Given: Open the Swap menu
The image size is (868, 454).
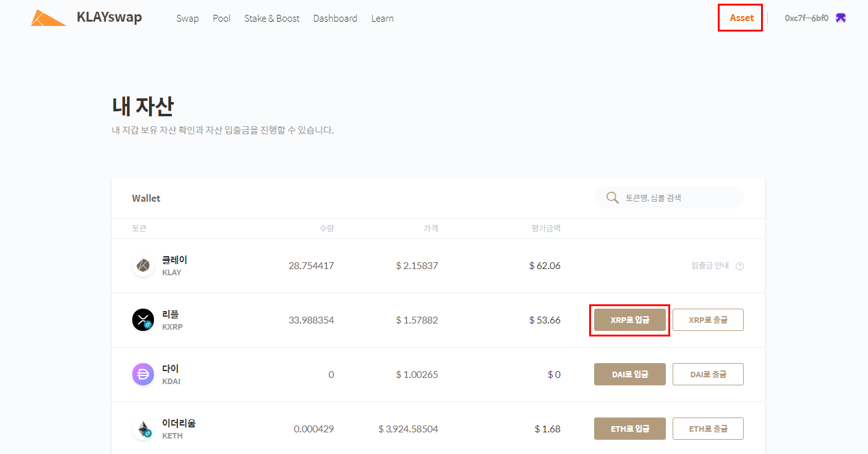Looking at the screenshot, I should [187, 19].
